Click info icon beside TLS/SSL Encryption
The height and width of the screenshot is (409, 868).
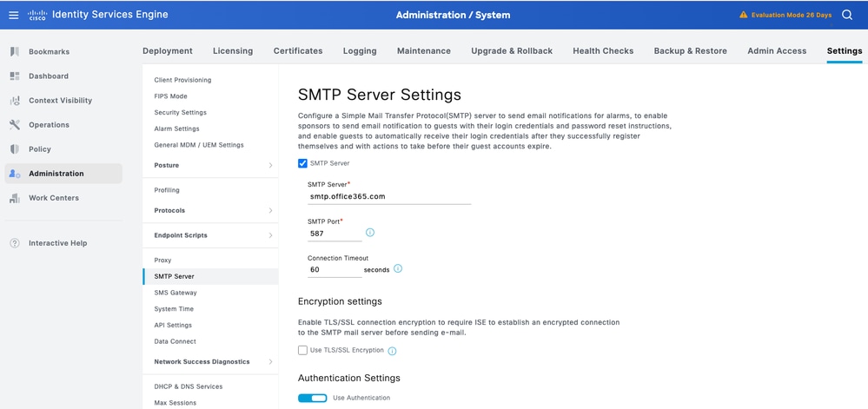392,351
